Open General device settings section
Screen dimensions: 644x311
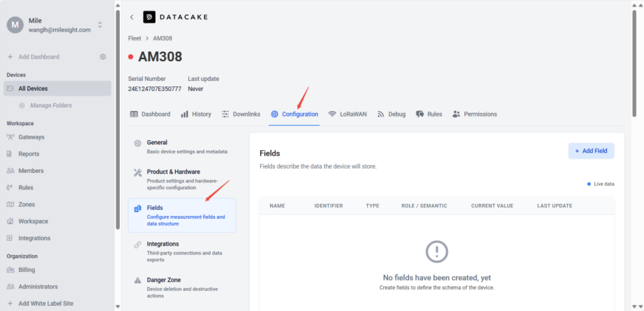(182, 146)
